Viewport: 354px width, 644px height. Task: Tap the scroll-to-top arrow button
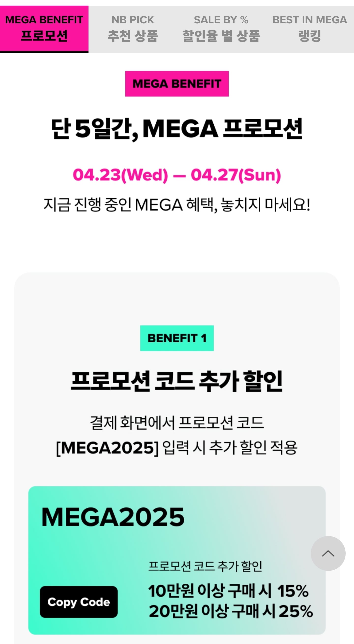click(328, 553)
